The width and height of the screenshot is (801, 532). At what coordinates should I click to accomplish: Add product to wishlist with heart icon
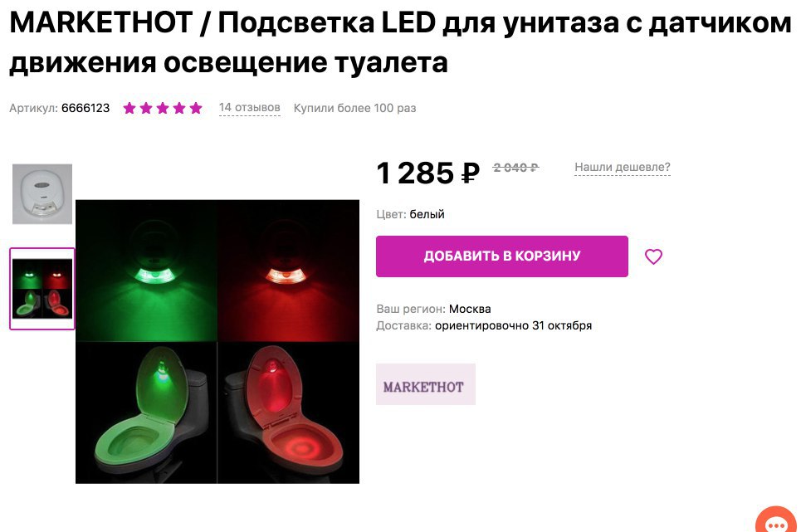point(653,256)
